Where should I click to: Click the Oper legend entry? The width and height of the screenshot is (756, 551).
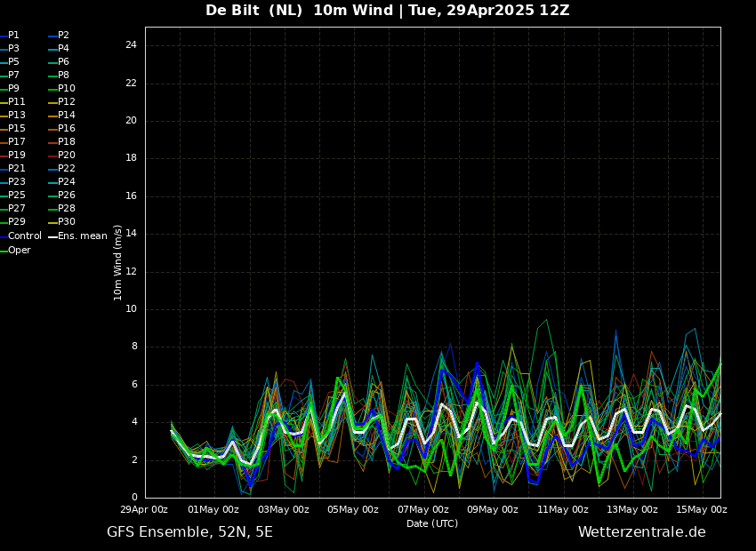20,251
